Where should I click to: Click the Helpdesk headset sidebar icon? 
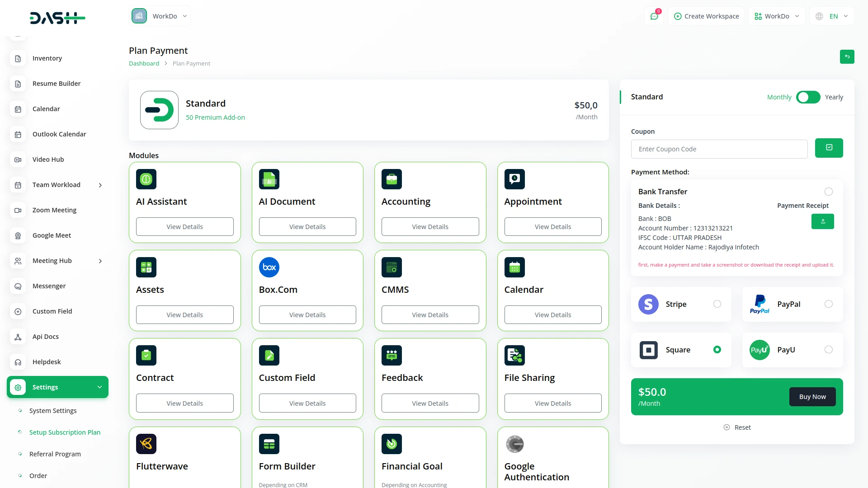point(18,362)
